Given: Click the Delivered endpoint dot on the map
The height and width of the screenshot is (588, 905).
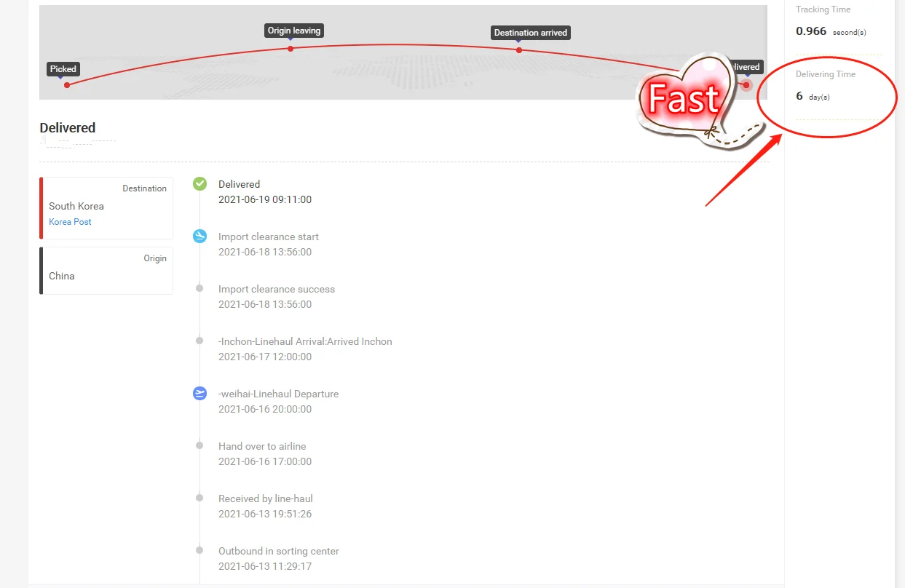Looking at the screenshot, I should (x=746, y=85).
